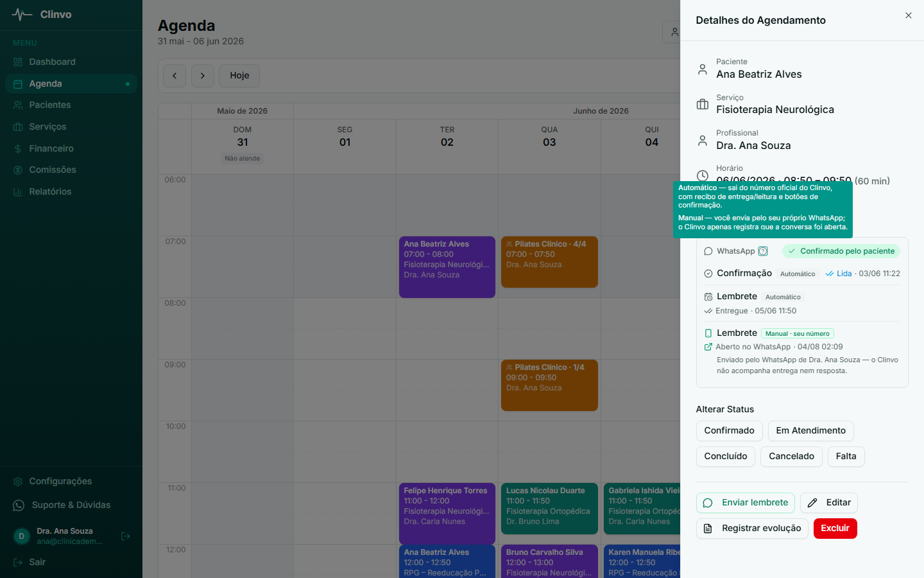Click the Editar pencil button
The height and width of the screenshot is (578, 924).
829,503
